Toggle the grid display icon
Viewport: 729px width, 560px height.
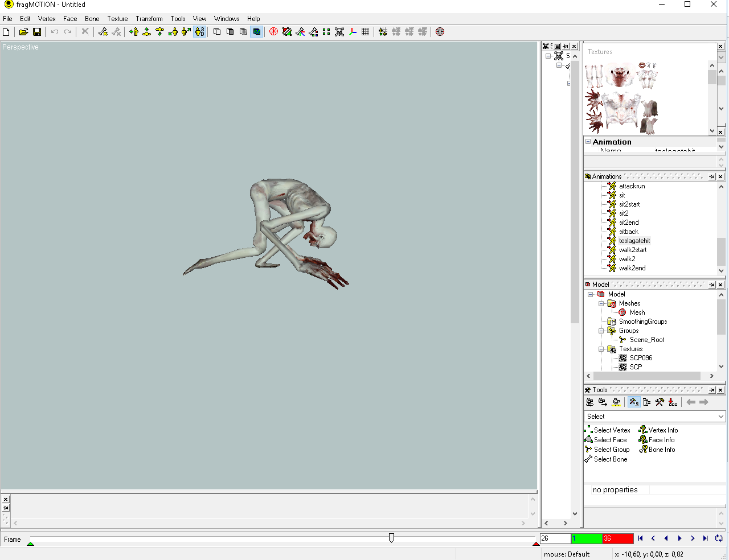[366, 32]
